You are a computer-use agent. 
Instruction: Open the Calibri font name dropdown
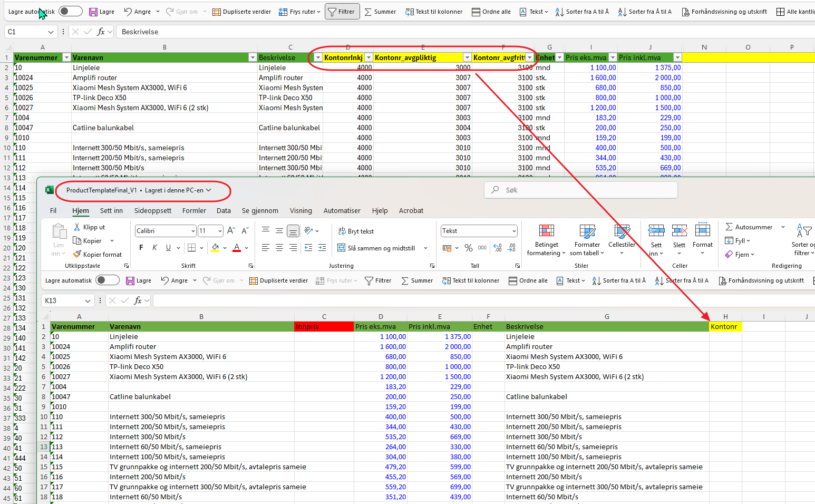(x=193, y=231)
